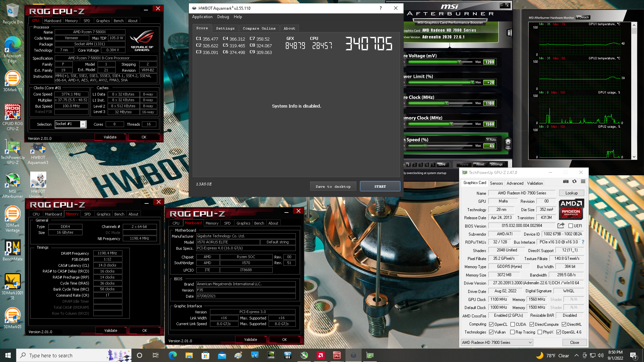Toggle the OpenGL 4.6 checkbox in GPU-Z

tap(558, 332)
